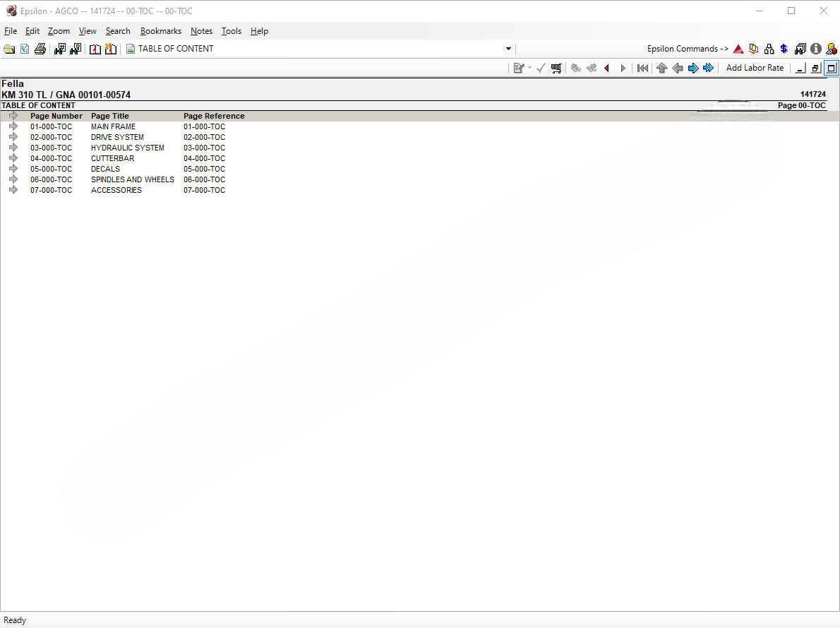Click the skip-to-first page icon
Viewport: 840px width, 628px height.
click(x=642, y=68)
